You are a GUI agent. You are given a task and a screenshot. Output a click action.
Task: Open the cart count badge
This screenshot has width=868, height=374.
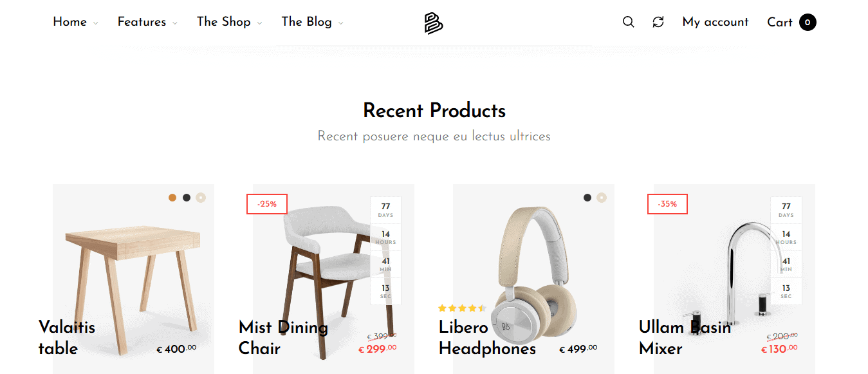click(808, 23)
